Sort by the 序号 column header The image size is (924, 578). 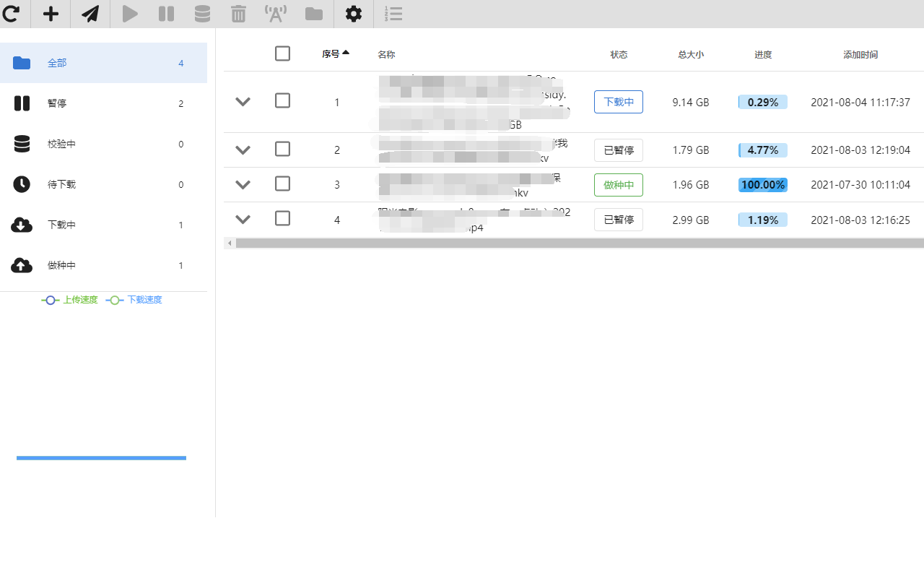[336, 53]
